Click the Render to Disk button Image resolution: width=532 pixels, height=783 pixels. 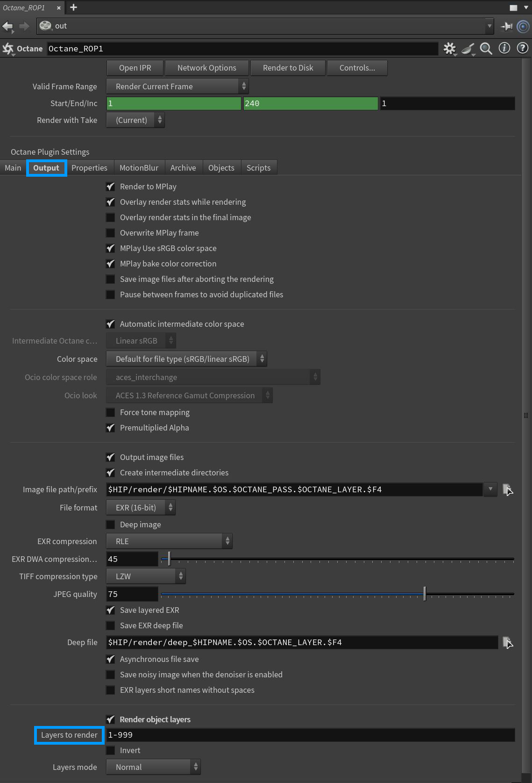(288, 68)
